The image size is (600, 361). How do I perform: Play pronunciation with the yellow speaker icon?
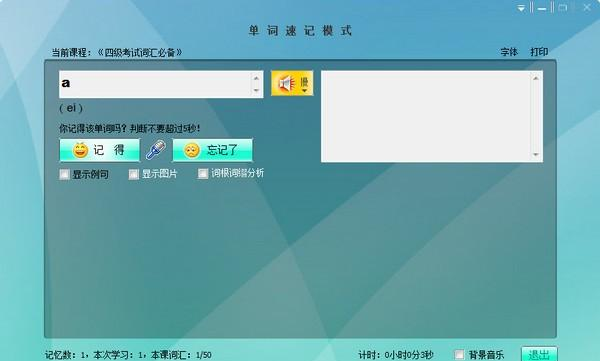pos(287,83)
